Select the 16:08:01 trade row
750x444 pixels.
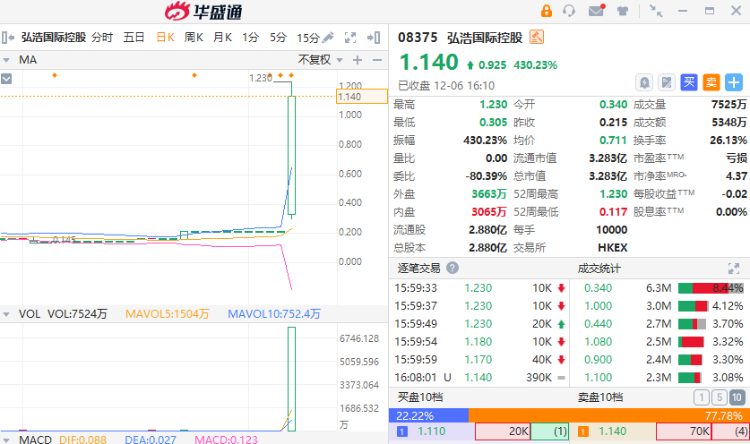click(480, 377)
